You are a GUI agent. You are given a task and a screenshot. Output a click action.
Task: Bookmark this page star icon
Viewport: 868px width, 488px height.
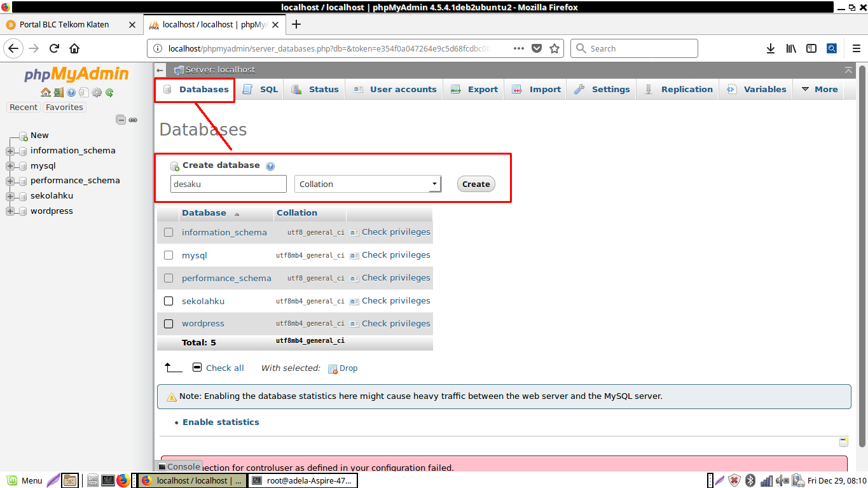[555, 48]
